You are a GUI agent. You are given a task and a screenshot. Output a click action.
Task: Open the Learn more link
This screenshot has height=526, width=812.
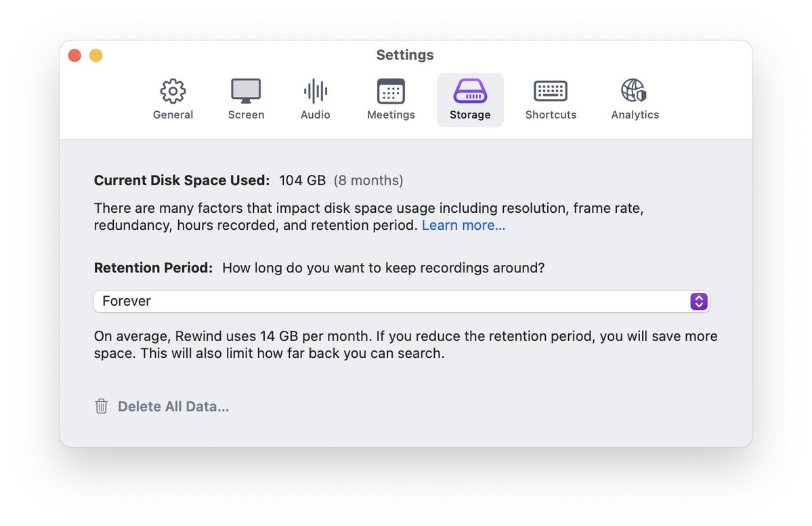pyautogui.click(x=463, y=225)
